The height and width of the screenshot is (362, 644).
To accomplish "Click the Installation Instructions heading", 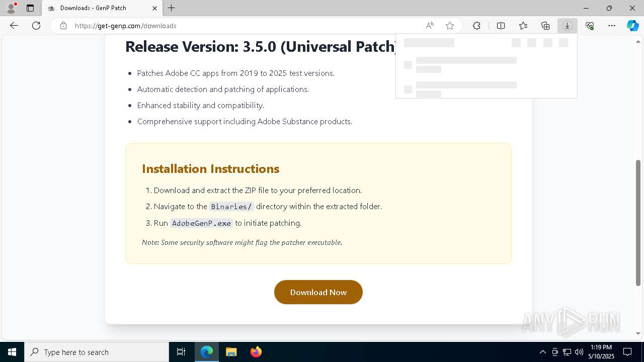I will coord(211,169).
